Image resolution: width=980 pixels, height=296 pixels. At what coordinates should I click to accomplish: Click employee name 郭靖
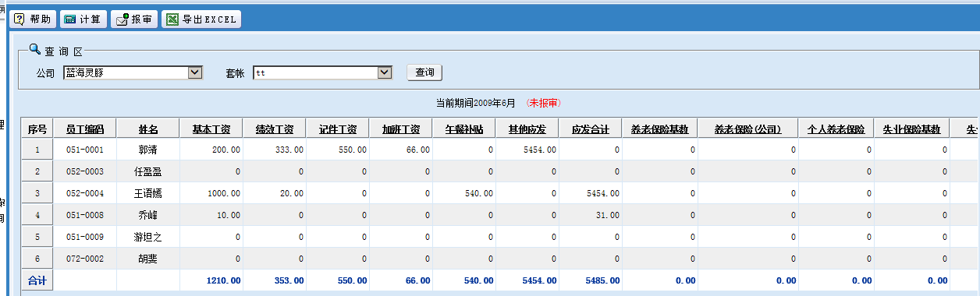[x=148, y=149]
